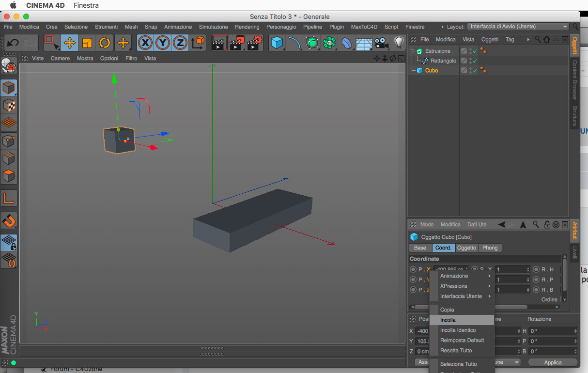Toggle coordinate system cube icon

click(198, 43)
